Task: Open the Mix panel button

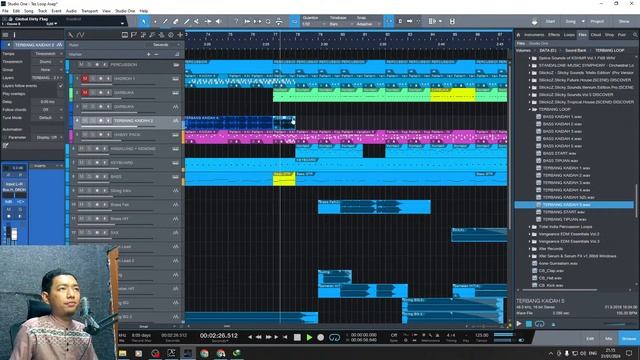Action: pyautogui.click(x=609, y=339)
